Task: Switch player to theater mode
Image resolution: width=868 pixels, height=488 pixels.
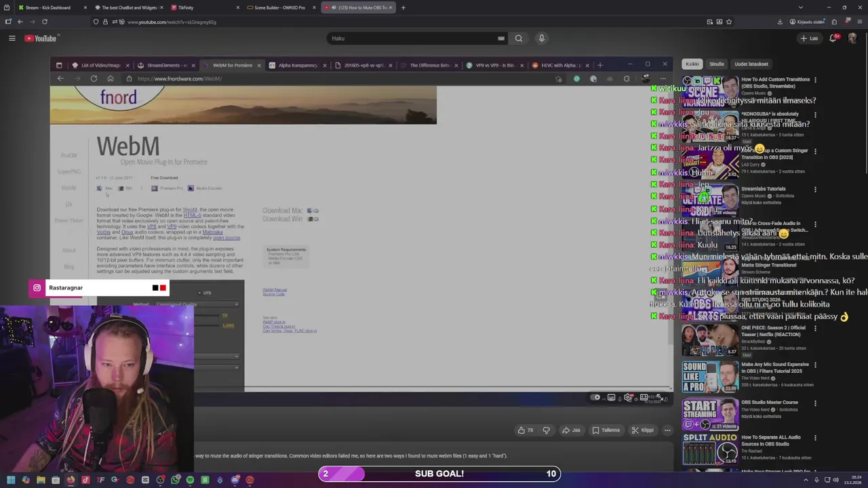Action: [644, 397]
